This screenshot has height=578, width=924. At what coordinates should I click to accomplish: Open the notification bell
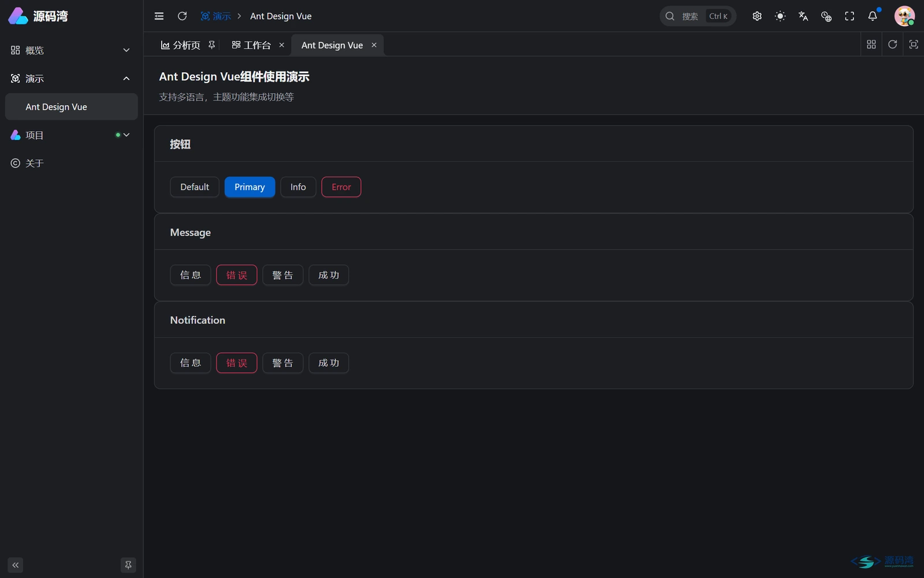(x=873, y=16)
